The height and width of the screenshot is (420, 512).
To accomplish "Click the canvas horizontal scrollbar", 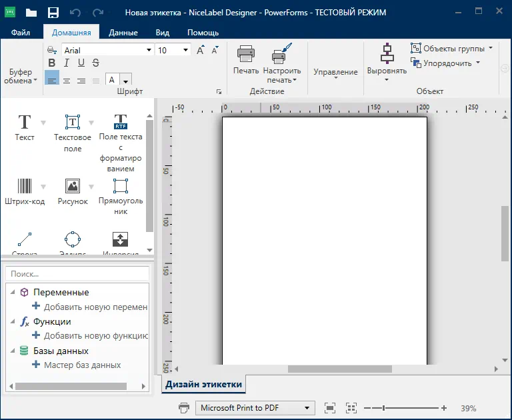I will (x=340, y=369).
